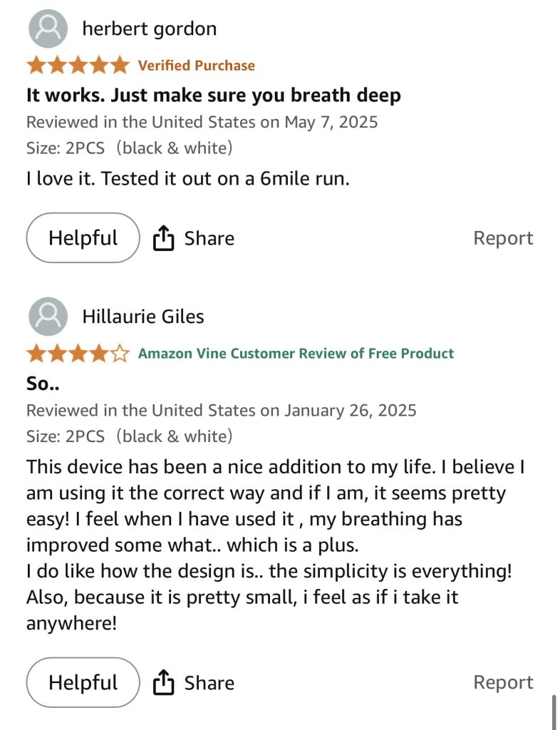The width and height of the screenshot is (560, 730).
Task: Click the January 26, 2025 review date line
Action: click(221, 410)
